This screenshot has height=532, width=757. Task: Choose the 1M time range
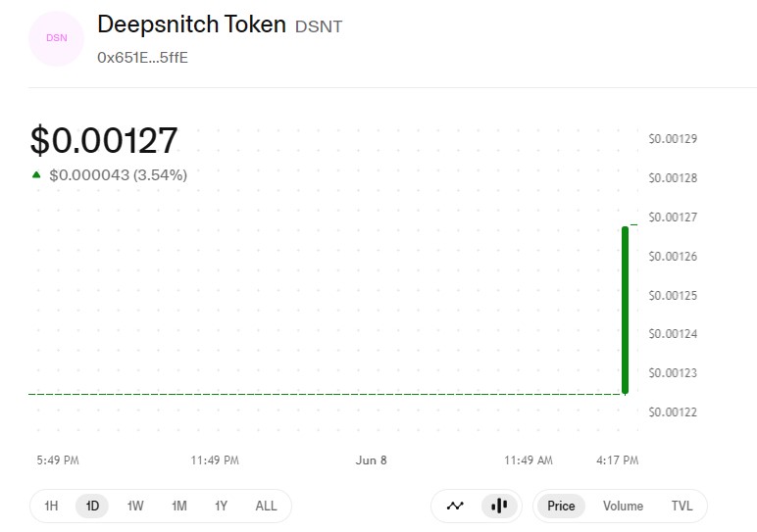pos(179,506)
